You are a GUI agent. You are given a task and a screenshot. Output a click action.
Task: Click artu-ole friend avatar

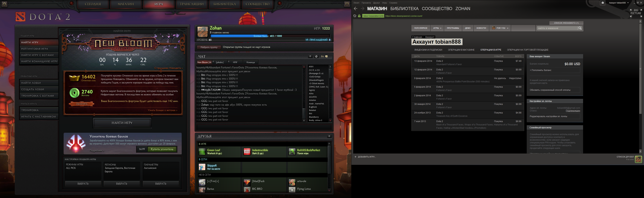[292, 182]
